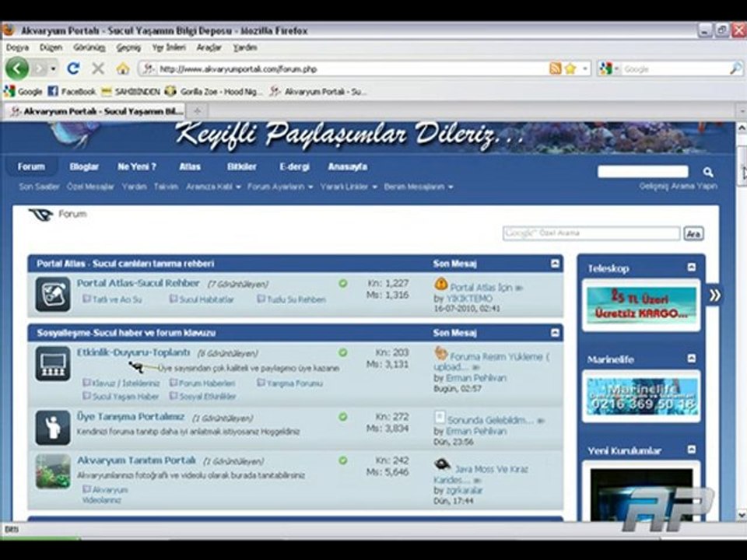Collapse the Teleskop sidebar block

[692, 268]
